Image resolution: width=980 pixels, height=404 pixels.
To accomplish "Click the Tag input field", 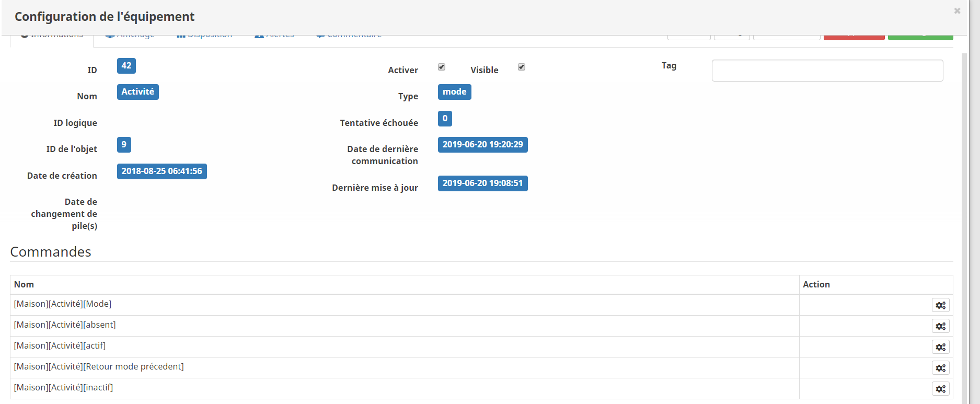I will (827, 71).
